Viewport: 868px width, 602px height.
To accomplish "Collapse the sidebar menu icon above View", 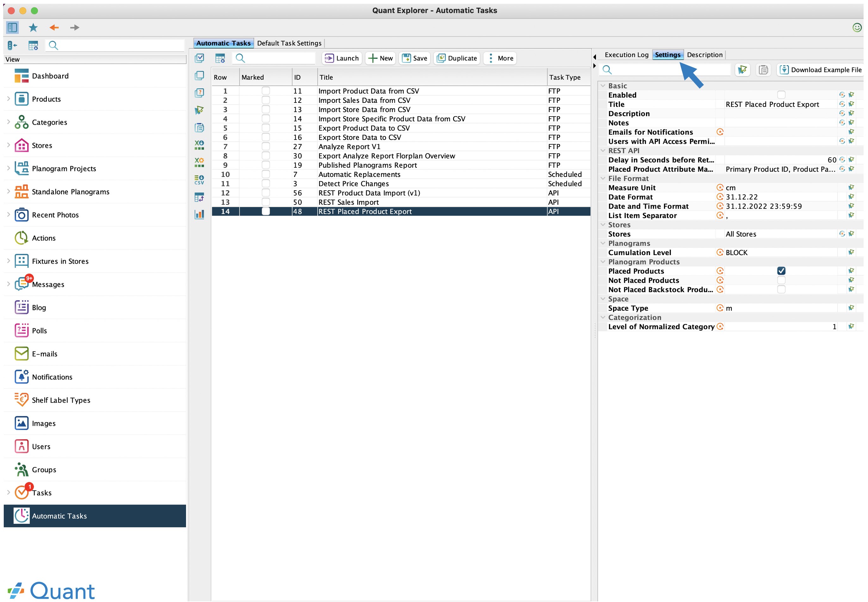I will coord(12,46).
